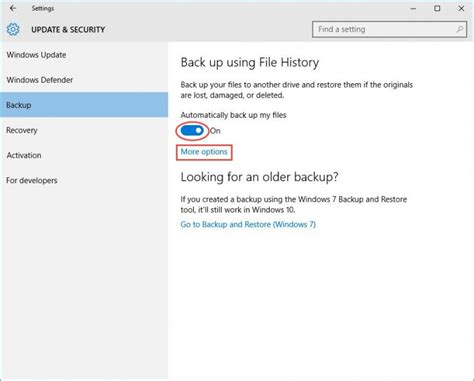The width and height of the screenshot is (474, 381).
Task: Select Windows Defender in sidebar
Action: [x=84, y=80]
